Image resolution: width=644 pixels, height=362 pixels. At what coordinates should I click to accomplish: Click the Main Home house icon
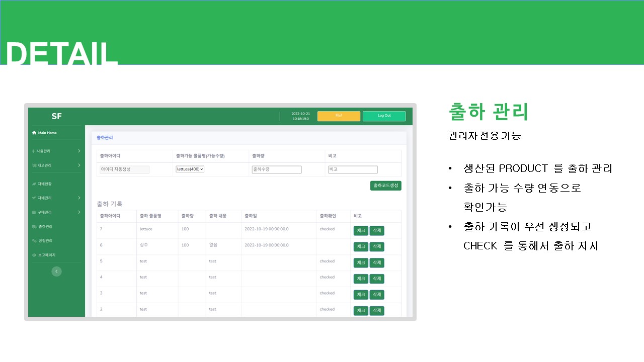34,133
